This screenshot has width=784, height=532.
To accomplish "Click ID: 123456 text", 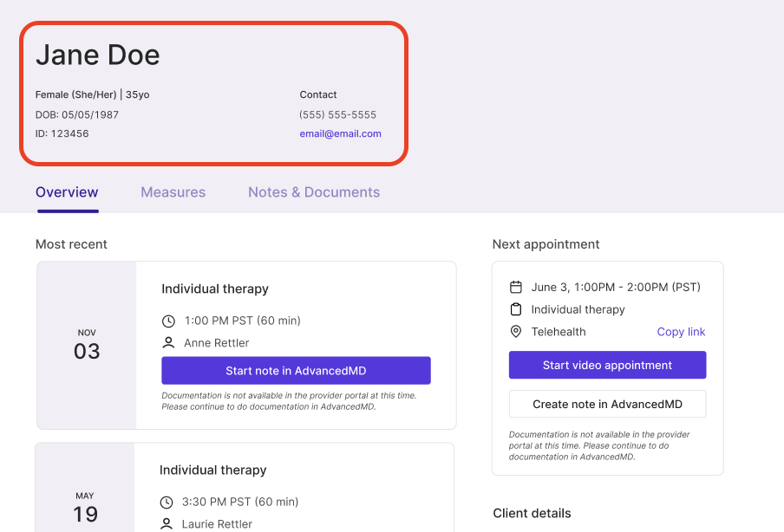I will (62, 134).
